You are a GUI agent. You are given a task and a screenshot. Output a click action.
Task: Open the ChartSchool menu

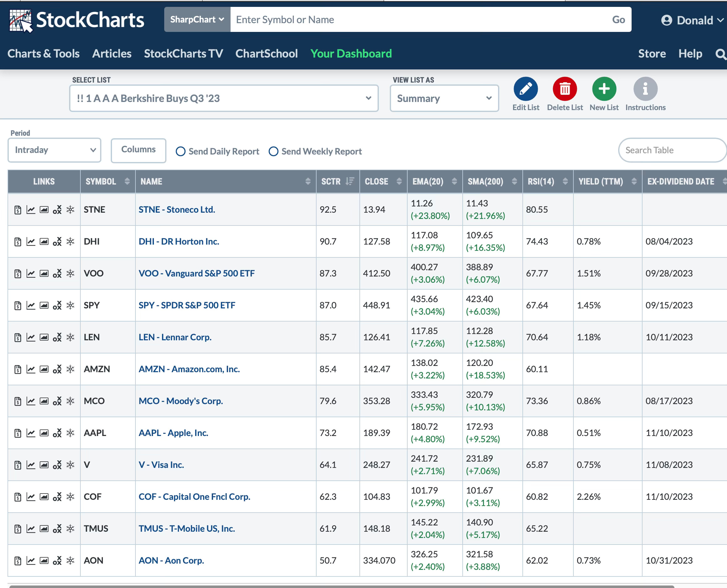tap(267, 53)
